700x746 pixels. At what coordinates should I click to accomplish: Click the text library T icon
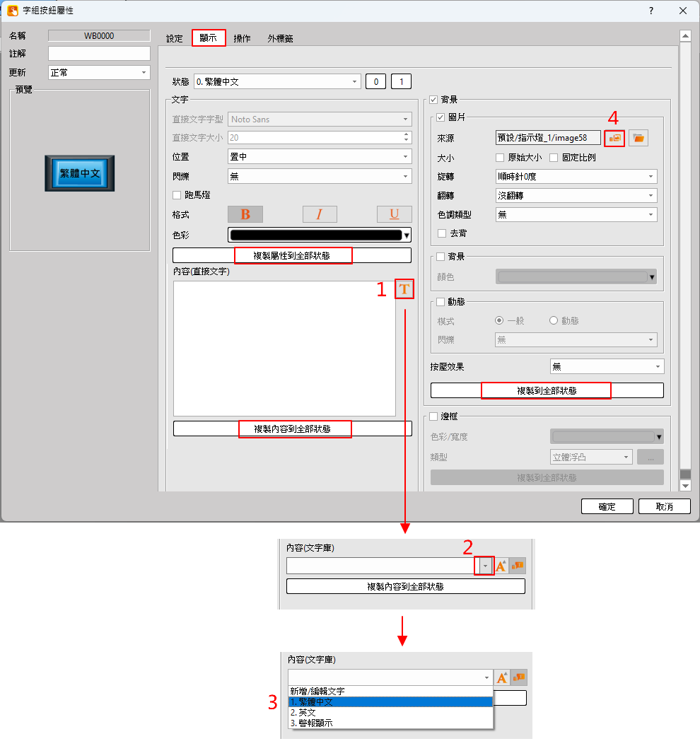[404, 289]
